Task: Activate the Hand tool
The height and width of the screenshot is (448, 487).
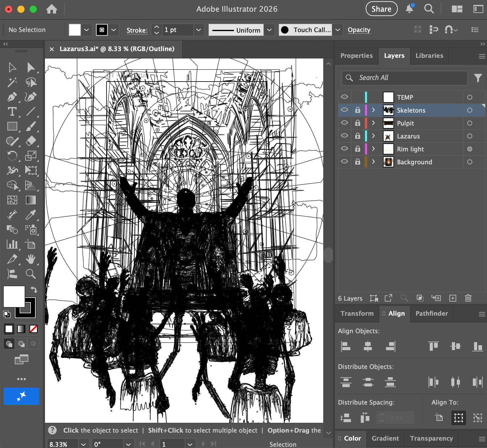Action: pyautogui.click(x=30, y=259)
